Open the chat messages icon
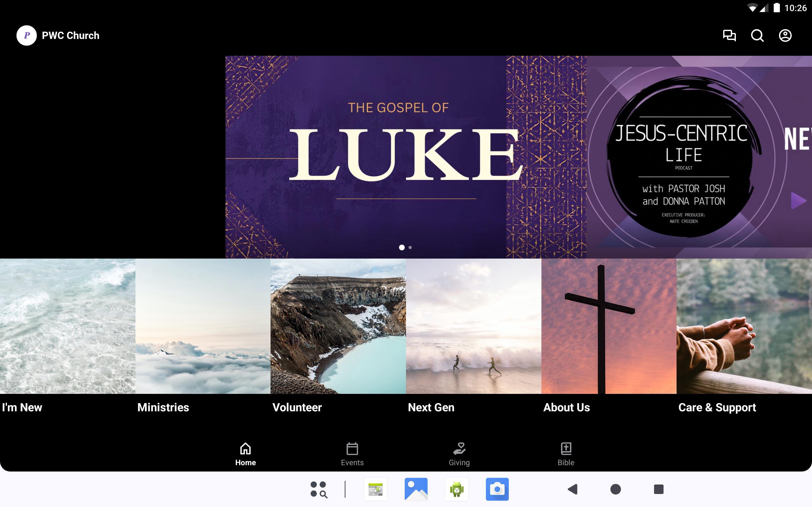 click(x=729, y=35)
